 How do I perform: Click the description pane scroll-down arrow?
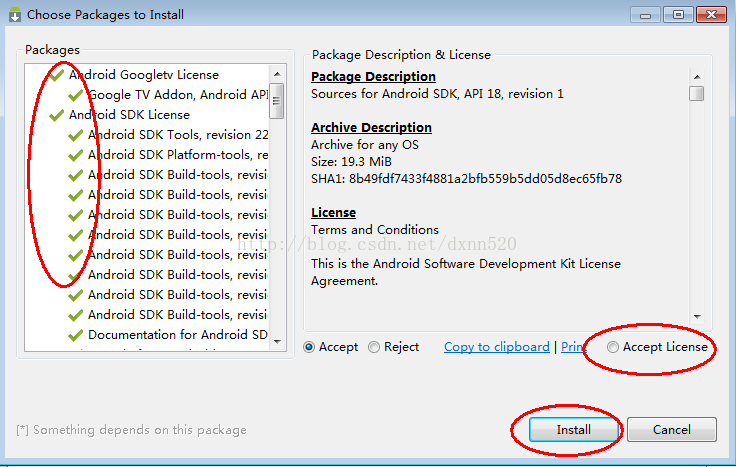pos(697,317)
